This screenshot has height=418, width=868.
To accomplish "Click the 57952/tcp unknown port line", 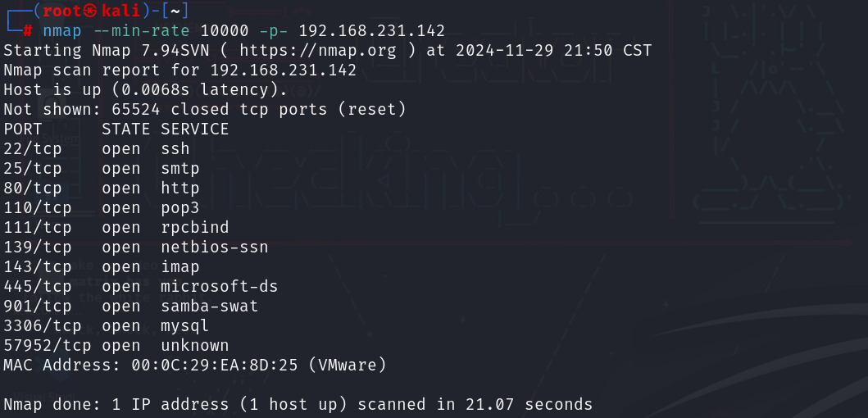I will pos(116,345).
